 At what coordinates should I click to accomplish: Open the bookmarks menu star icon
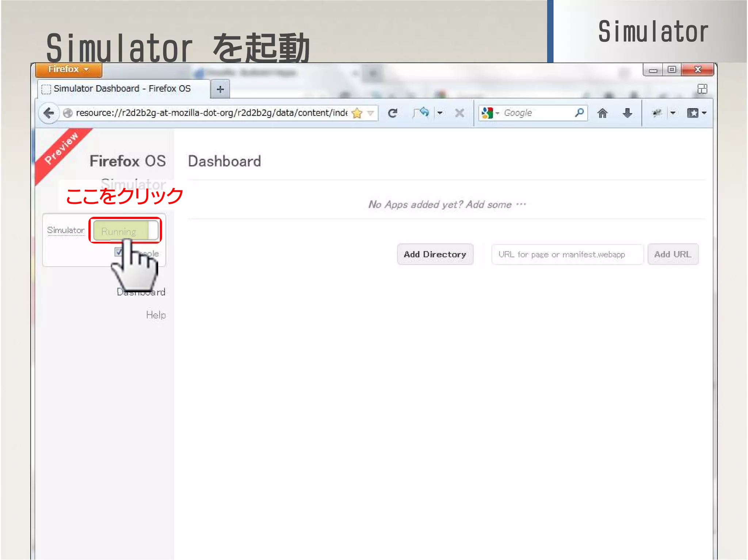tap(692, 113)
